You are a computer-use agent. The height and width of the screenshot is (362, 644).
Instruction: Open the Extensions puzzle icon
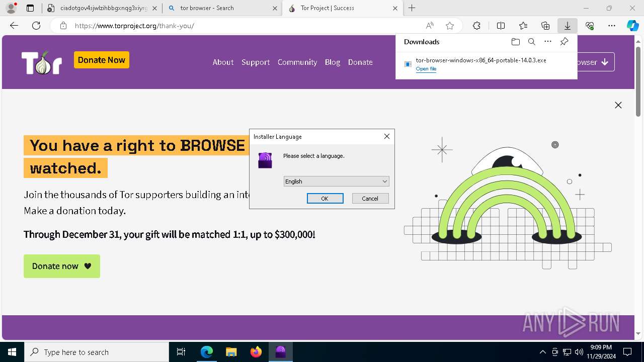point(476,26)
